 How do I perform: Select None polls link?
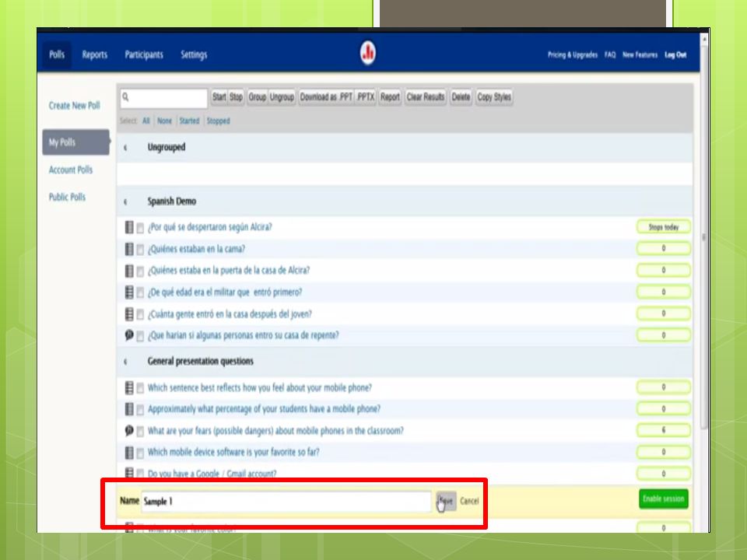164,121
